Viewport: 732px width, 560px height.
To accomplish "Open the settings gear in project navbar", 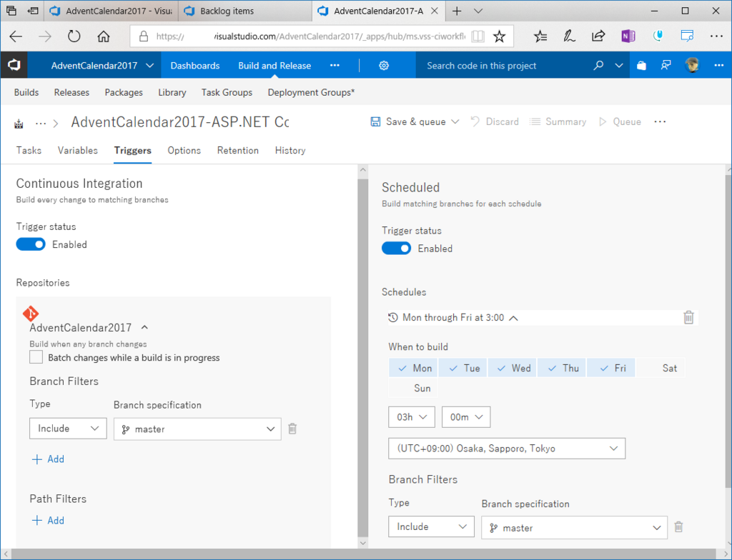I will pos(384,66).
